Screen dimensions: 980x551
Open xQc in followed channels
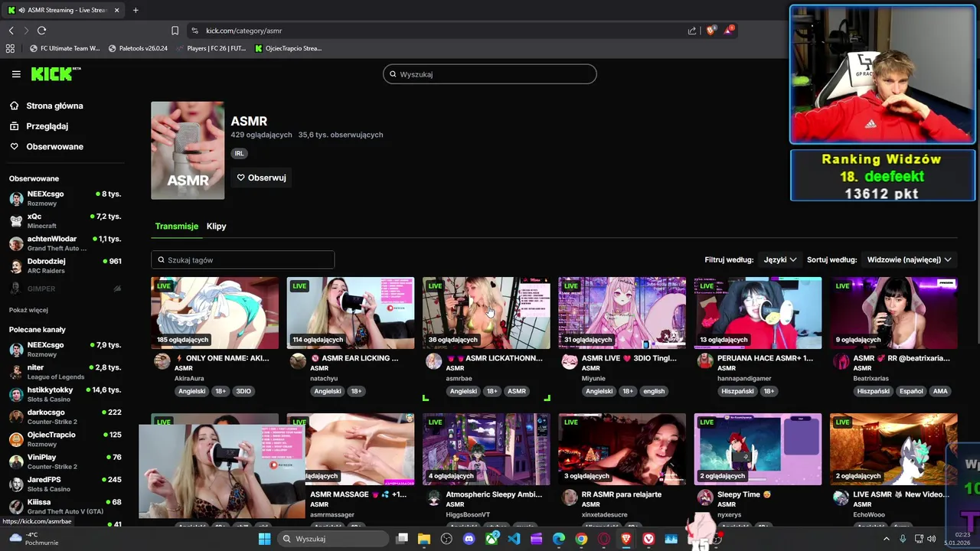(x=65, y=221)
